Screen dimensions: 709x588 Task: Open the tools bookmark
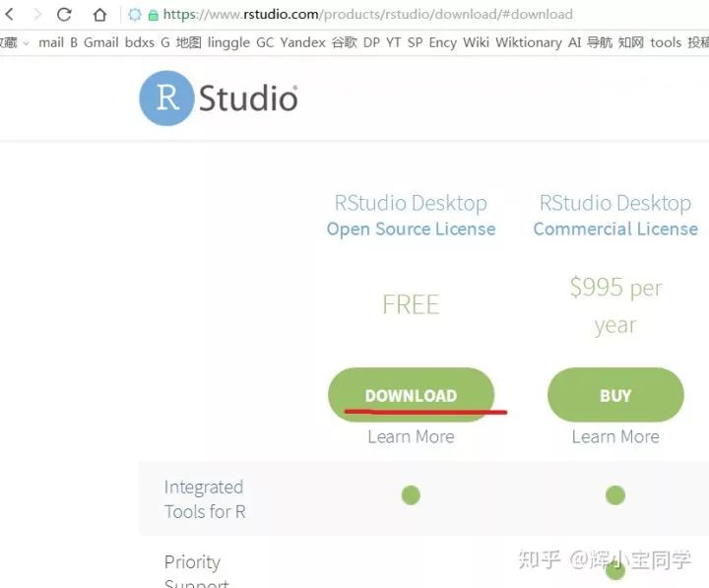pos(666,42)
